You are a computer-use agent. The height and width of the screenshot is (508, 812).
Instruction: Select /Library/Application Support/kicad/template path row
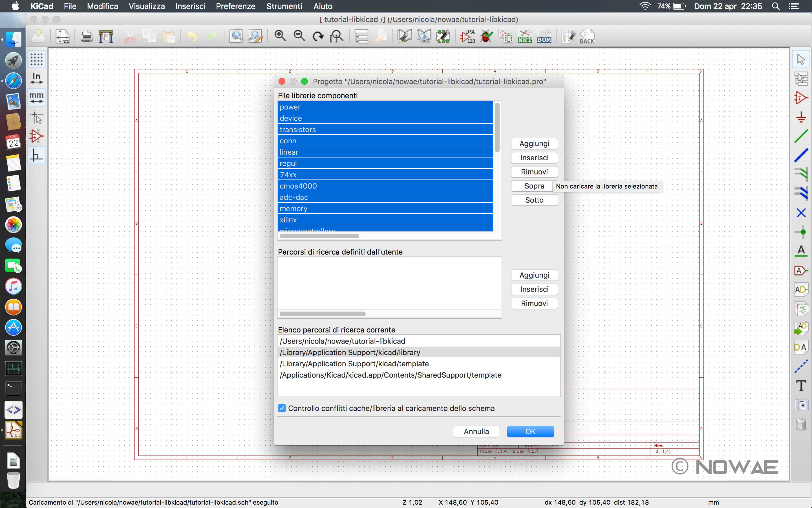419,364
